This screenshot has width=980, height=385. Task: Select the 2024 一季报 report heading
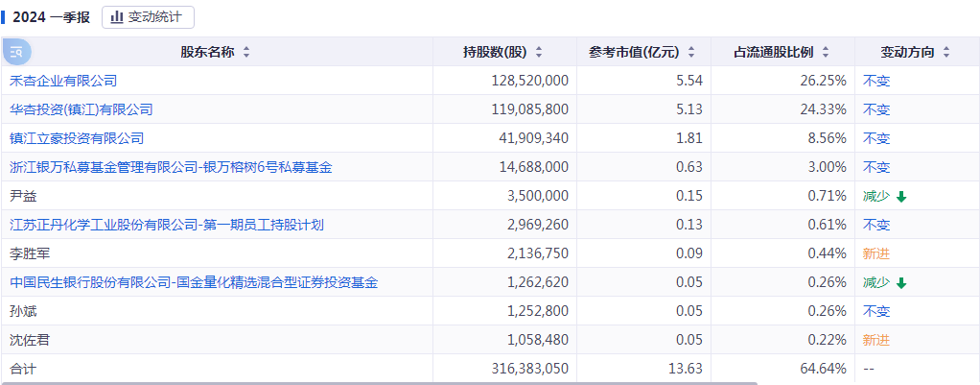tap(50, 17)
